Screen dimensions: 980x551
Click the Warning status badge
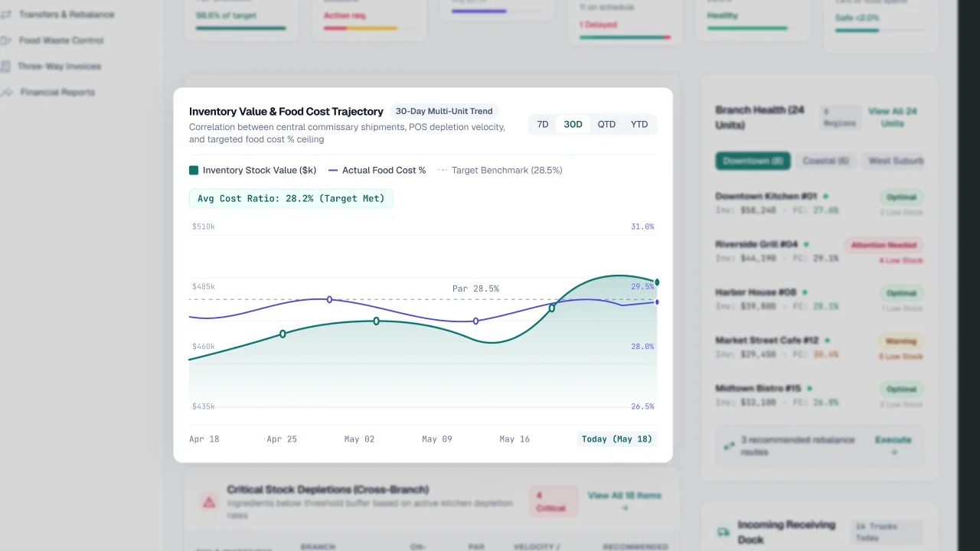pos(901,341)
